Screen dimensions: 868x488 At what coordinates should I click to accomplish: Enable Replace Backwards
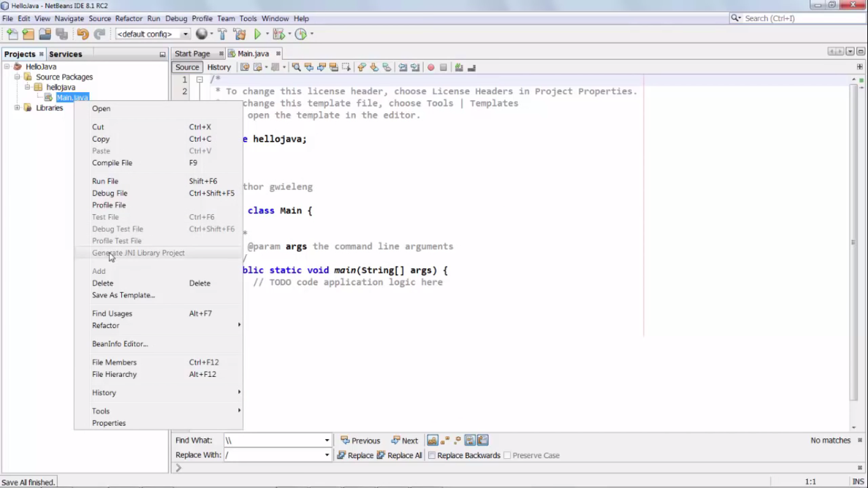point(432,455)
